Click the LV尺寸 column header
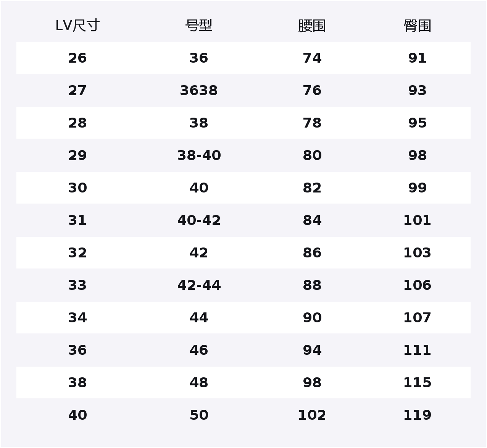Screen dimensions: 487x448 click(x=77, y=26)
